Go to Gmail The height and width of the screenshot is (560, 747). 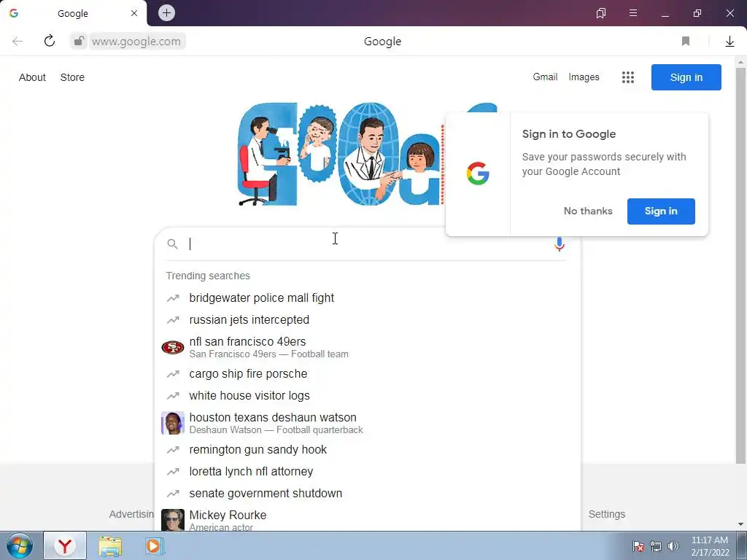tap(545, 77)
